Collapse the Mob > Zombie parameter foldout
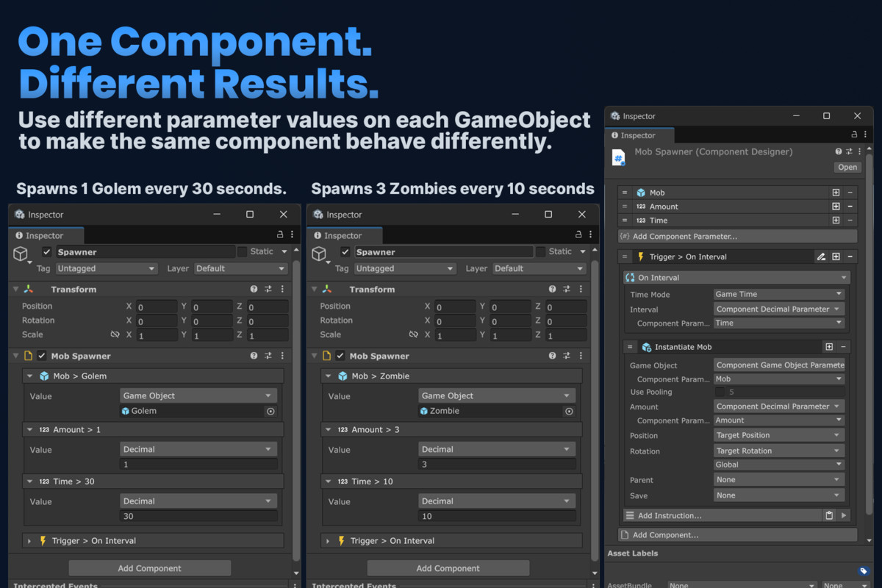This screenshot has width=882, height=588. (x=328, y=376)
